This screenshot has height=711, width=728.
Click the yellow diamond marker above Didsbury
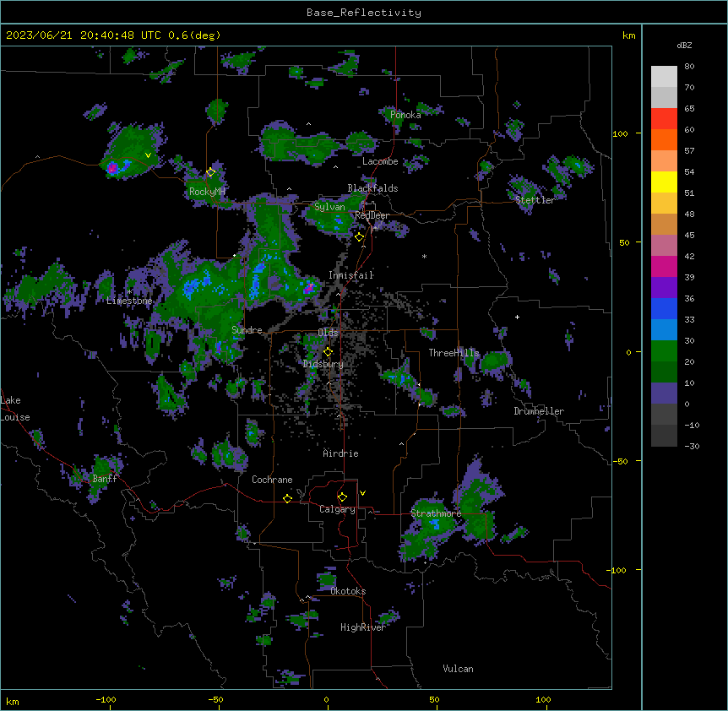tap(328, 352)
